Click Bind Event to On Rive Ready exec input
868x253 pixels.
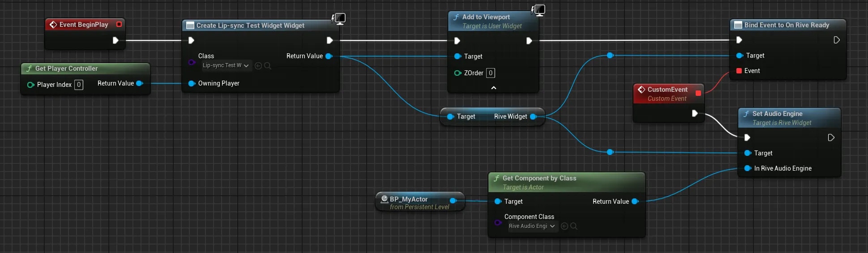coord(739,40)
